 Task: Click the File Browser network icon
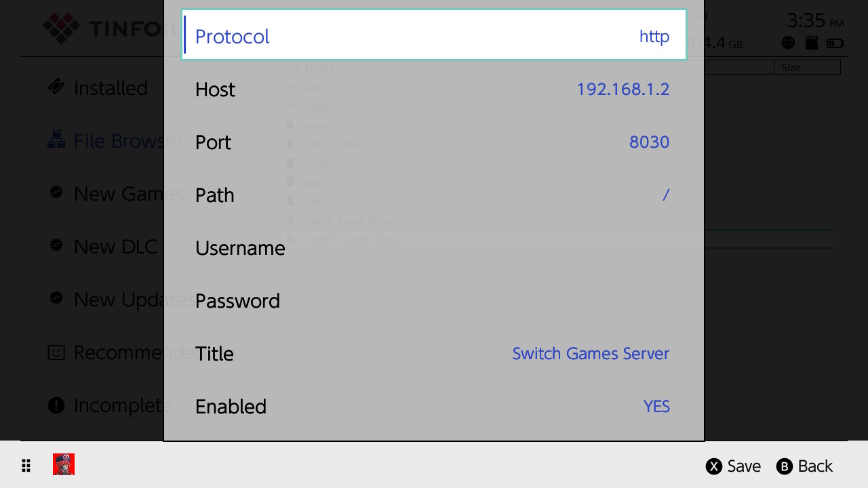point(56,140)
